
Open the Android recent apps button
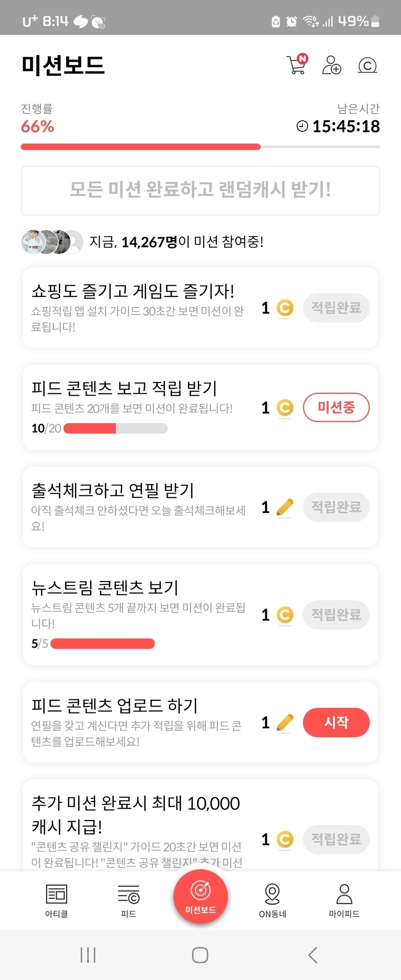pos(88,955)
